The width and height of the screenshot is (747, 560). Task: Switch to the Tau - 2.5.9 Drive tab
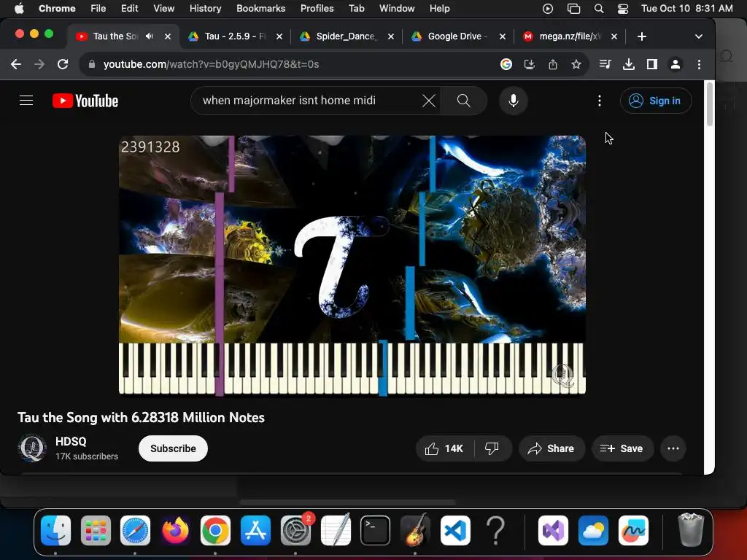pos(235,36)
